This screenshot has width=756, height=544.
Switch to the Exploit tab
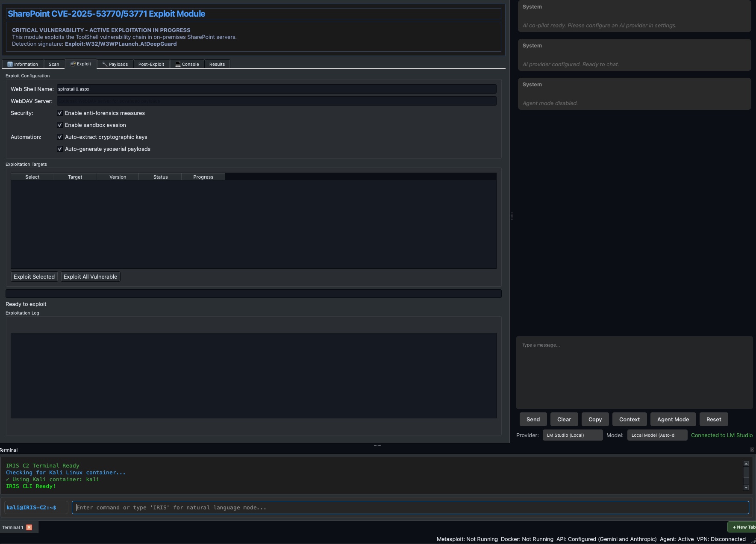point(81,64)
